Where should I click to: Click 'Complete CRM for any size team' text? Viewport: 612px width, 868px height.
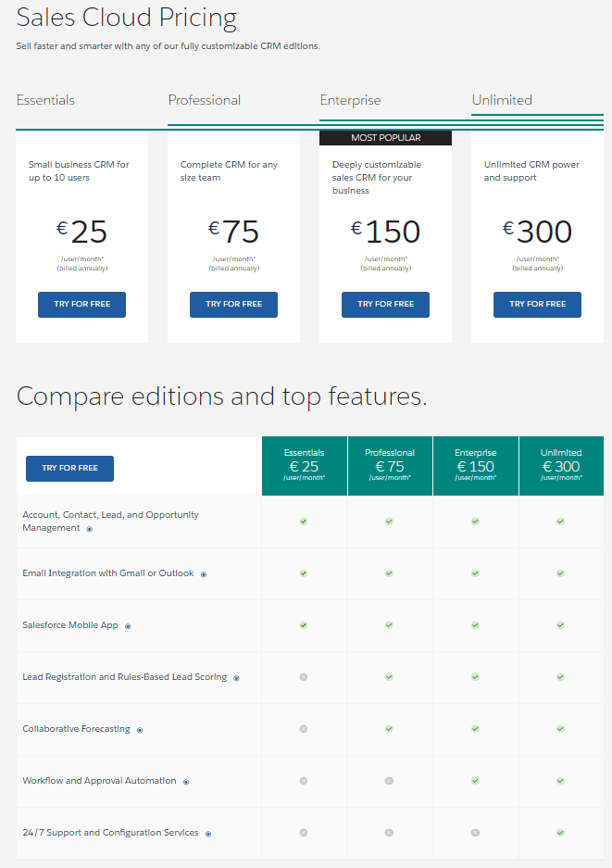(229, 171)
